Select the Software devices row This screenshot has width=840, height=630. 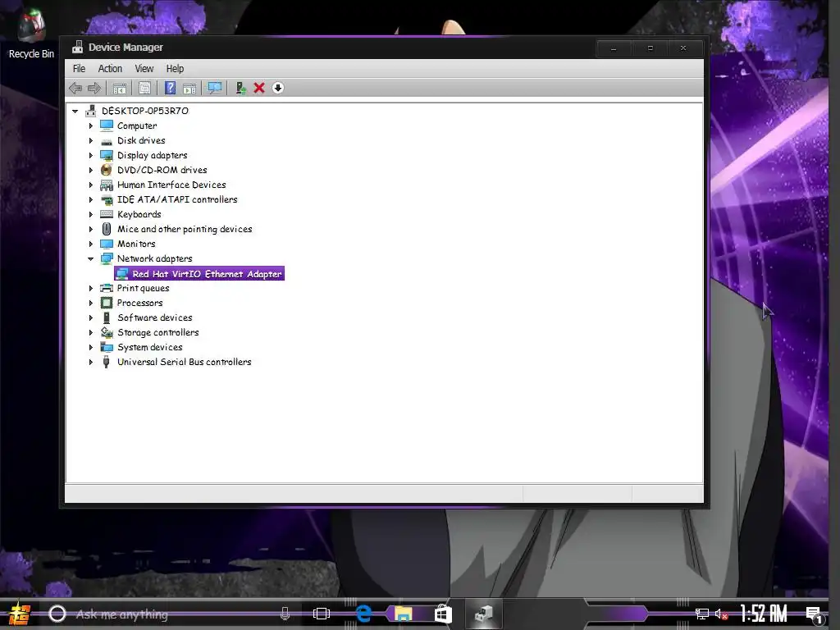click(146, 317)
